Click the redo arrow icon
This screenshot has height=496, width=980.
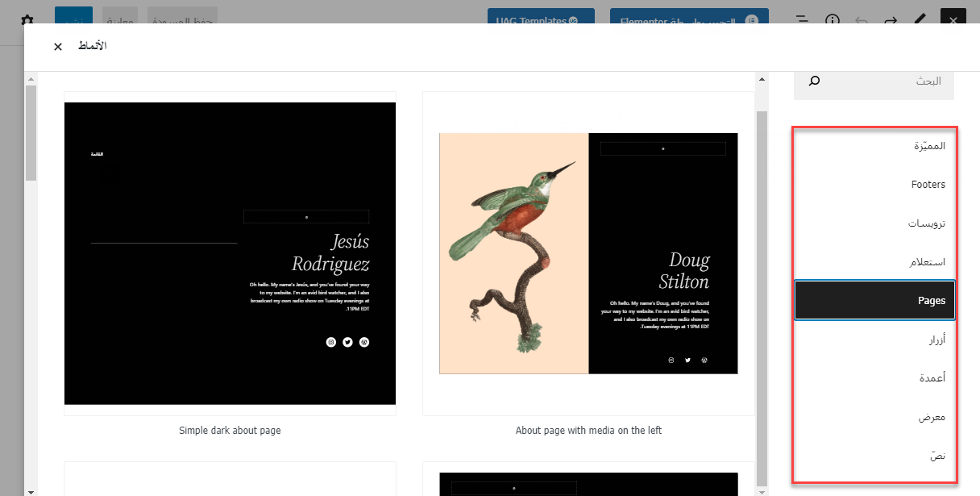(891, 20)
